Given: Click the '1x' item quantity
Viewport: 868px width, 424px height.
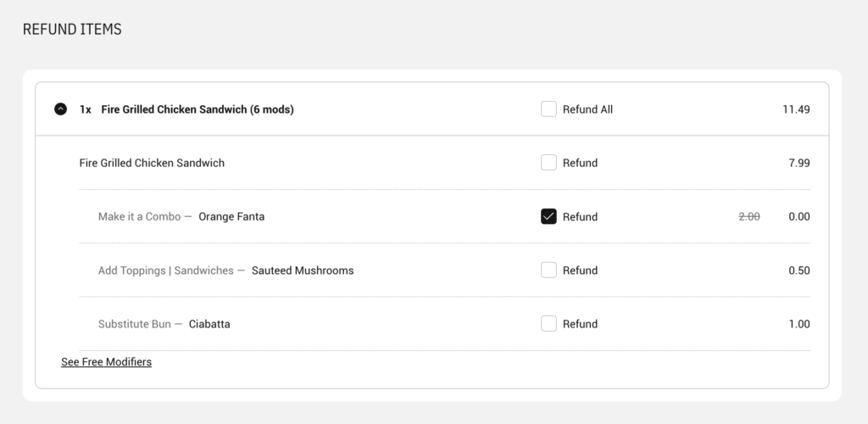Looking at the screenshot, I should pos(86,109).
